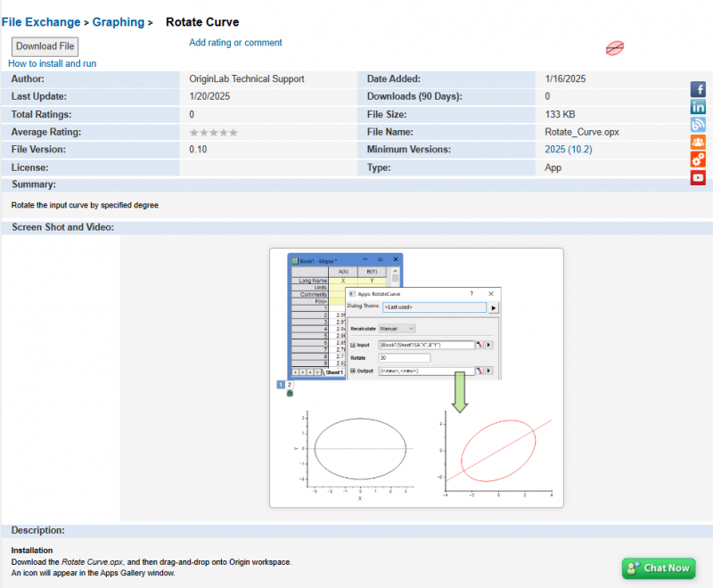Screen dimensions: 713x588
Task: Click the Download File button
Action: tap(45, 45)
